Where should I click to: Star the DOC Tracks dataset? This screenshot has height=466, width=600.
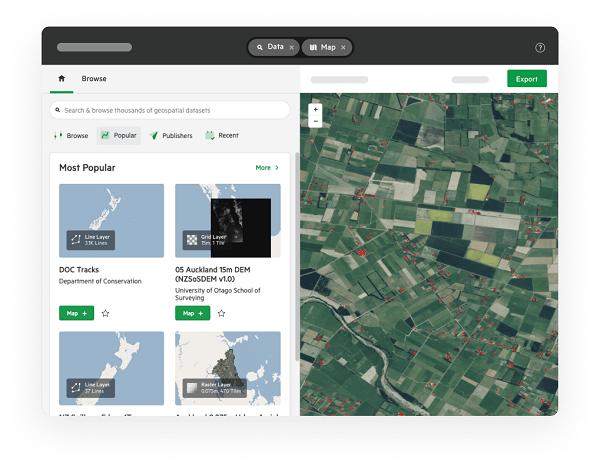106,313
